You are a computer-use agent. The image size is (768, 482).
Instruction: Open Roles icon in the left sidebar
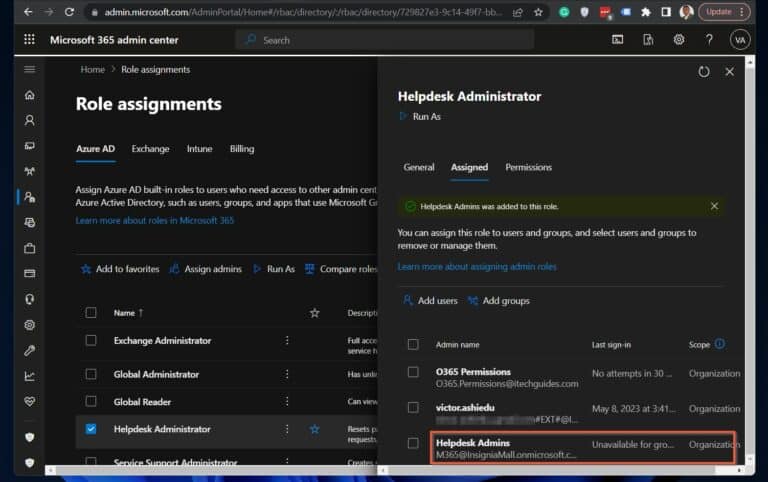point(29,197)
